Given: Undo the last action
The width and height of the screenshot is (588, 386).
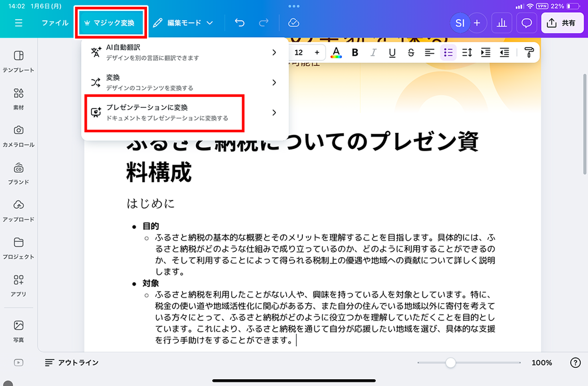Looking at the screenshot, I should tap(240, 23).
